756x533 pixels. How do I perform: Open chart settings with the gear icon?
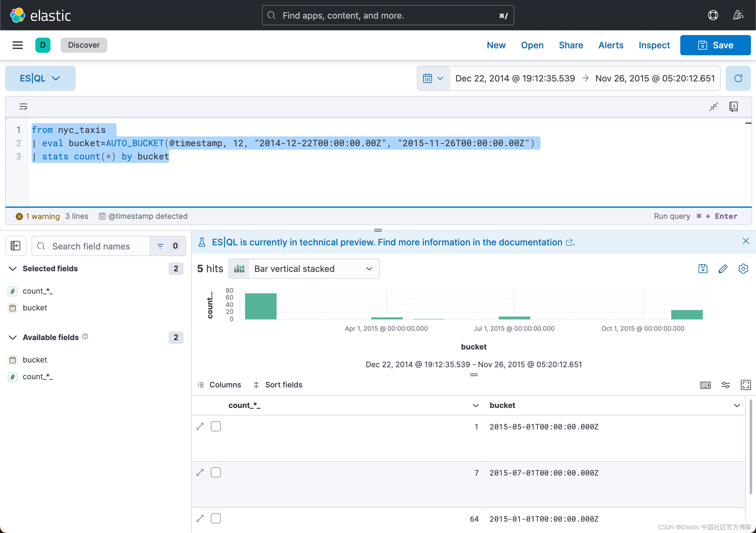(743, 269)
